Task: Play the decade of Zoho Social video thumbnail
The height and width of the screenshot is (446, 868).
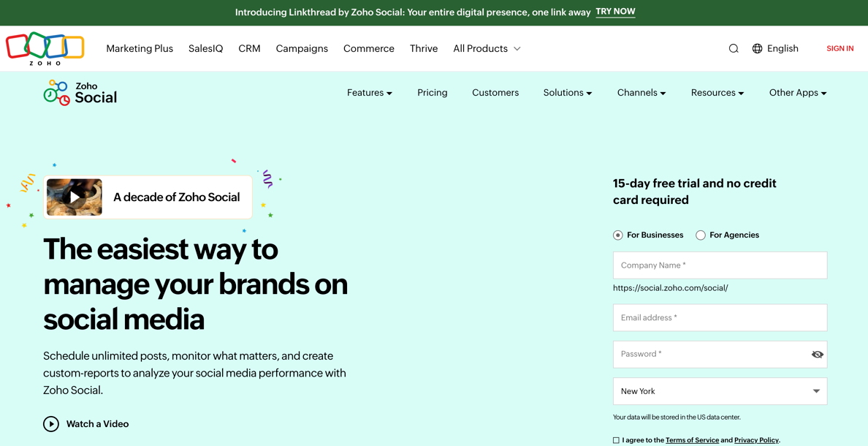Action: (75, 197)
